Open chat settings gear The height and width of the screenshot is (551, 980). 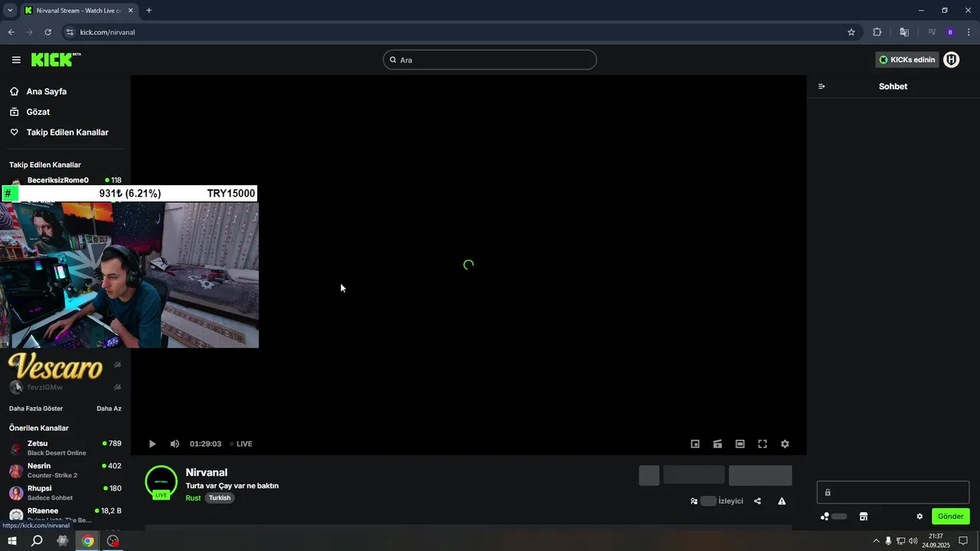coord(920,517)
